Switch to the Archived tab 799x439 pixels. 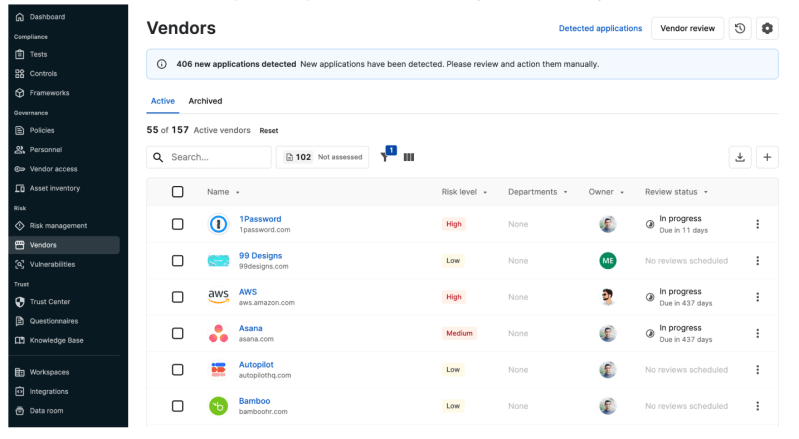point(205,101)
